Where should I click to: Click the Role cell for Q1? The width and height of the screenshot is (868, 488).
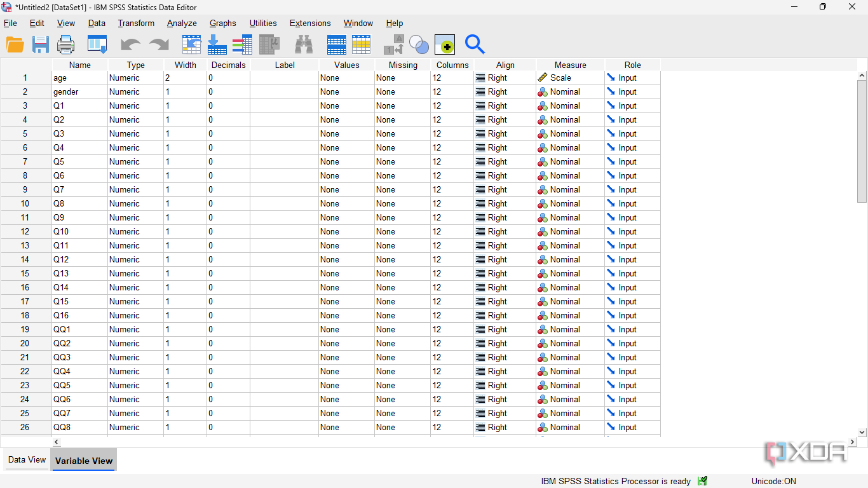(633, 105)
